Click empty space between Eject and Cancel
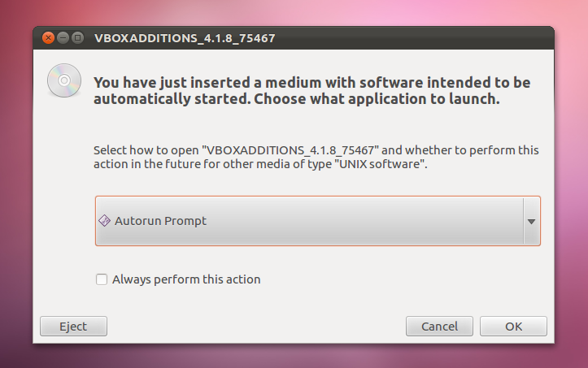The height and width of the screenshot is (368, 588). click(x=256, y=327)
